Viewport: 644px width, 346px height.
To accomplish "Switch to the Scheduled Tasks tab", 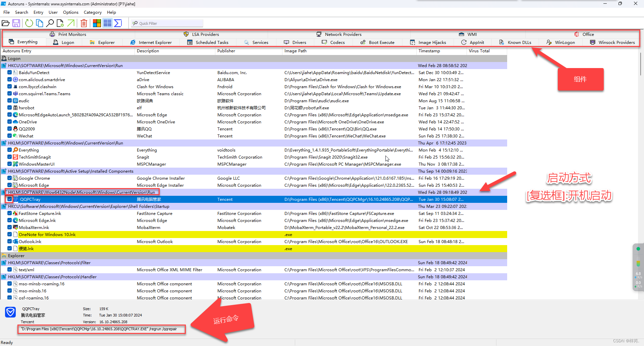I will pyautogui.click(x=208, y=42).
